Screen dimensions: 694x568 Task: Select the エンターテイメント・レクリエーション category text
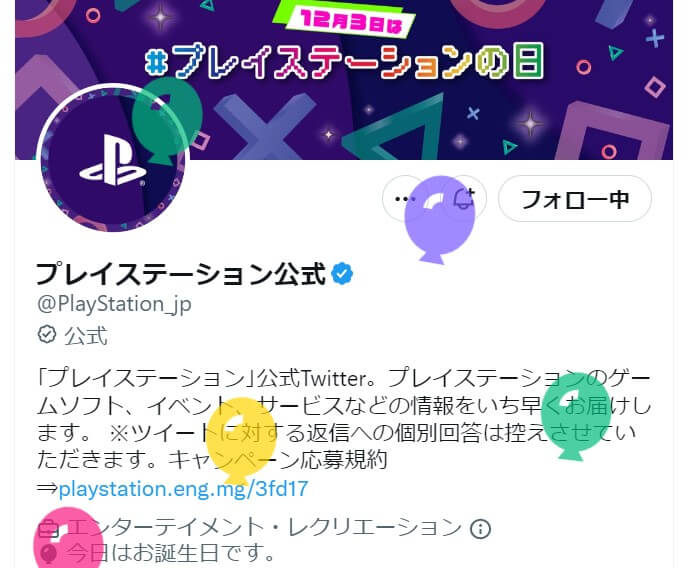(265, 528)
